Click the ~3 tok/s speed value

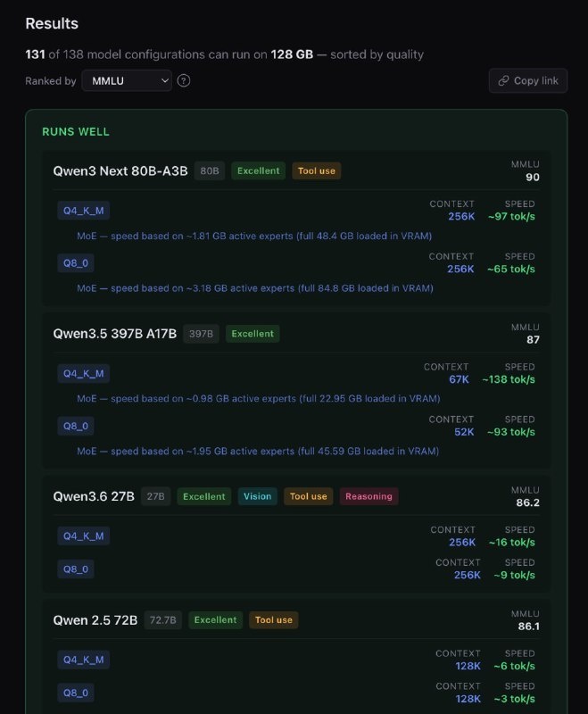point(514,699)
